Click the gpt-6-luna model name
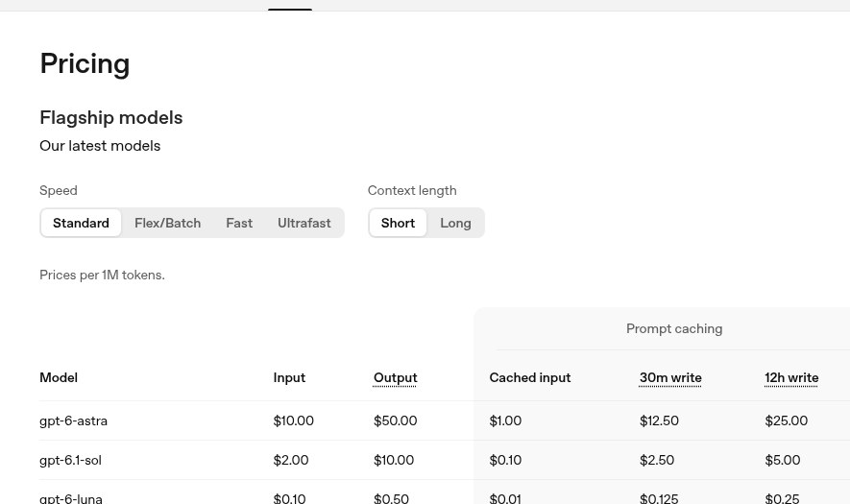Viewport: 850px width, 504px height. (x=71, y=498)
